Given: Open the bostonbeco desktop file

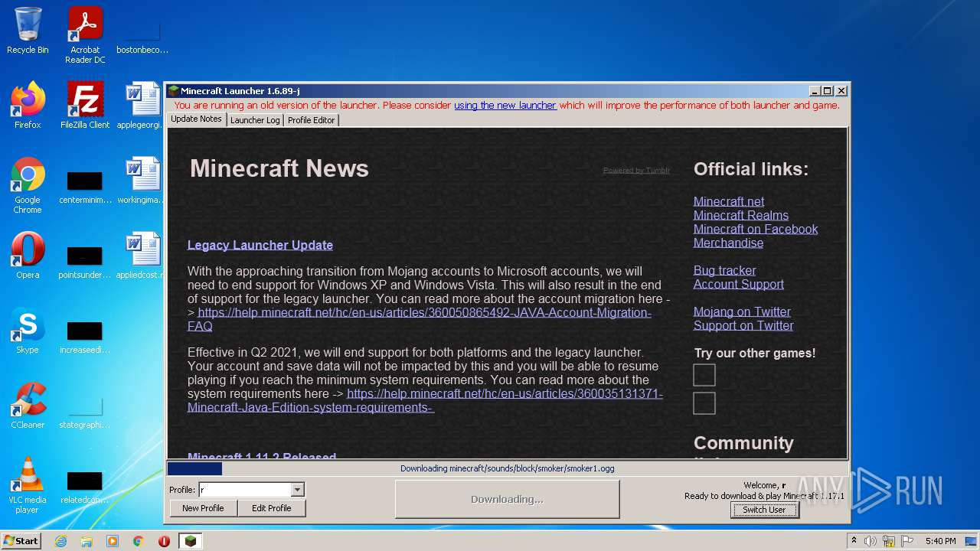Looking at the screenshot, I should [142, 35].
